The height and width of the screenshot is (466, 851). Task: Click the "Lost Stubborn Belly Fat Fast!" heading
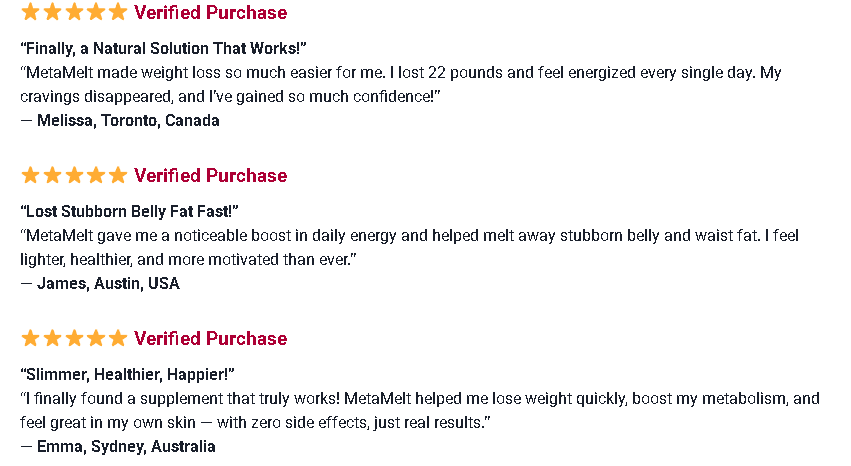point(130,211)
